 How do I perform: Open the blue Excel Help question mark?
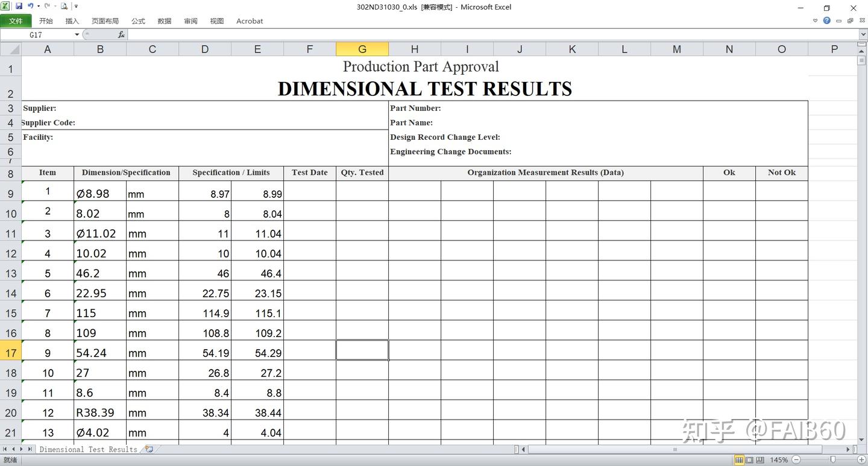pos(827,20)
